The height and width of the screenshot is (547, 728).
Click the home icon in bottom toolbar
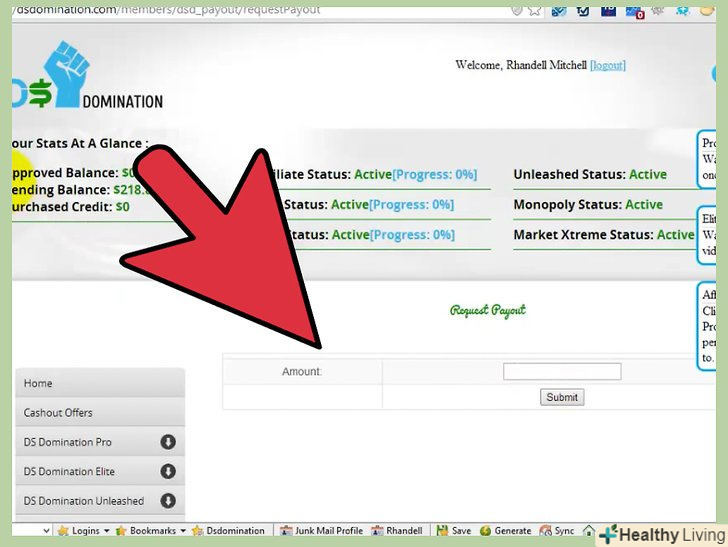(589, 530)
